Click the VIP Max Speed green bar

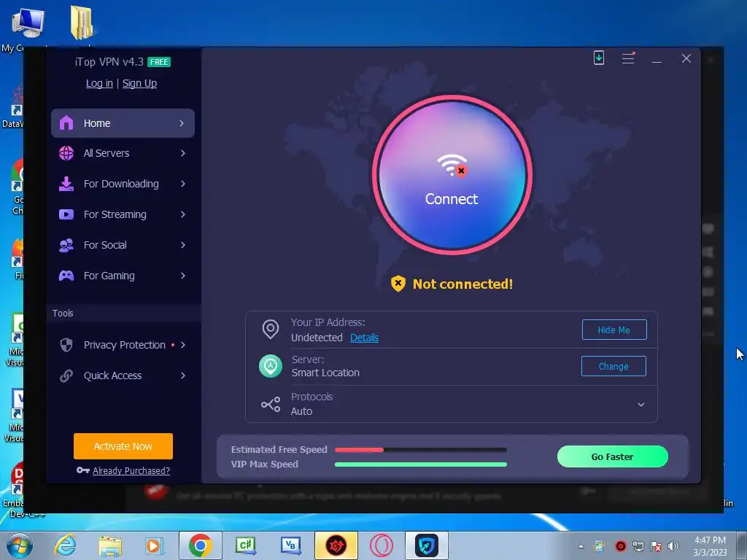421,464
